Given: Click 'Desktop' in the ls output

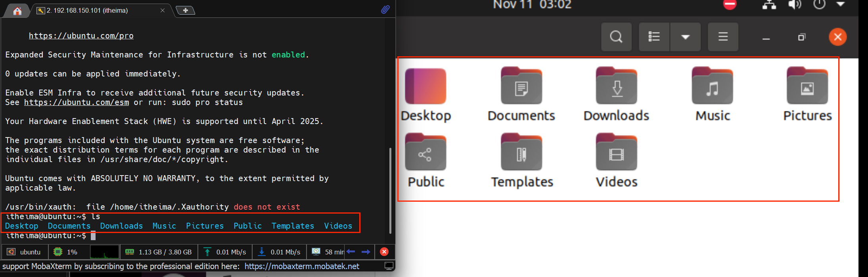Looking at the screenshot, I should [x=22, y=226].
